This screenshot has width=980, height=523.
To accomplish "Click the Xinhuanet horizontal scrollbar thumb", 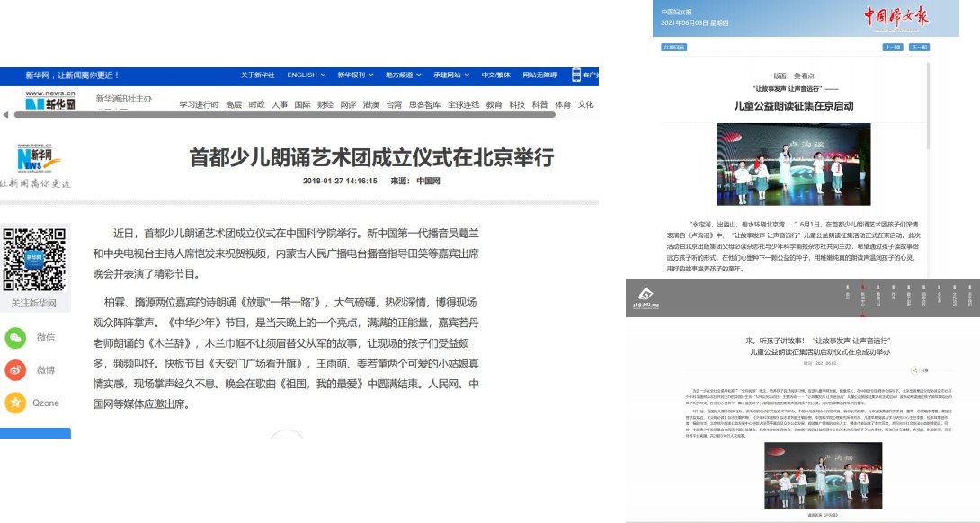I will pos(284,115).
